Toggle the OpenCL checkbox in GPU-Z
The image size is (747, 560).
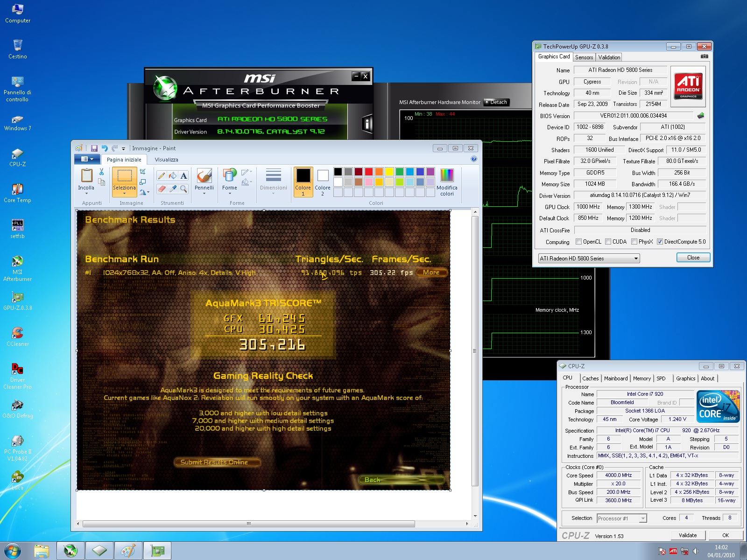point(579,242)
